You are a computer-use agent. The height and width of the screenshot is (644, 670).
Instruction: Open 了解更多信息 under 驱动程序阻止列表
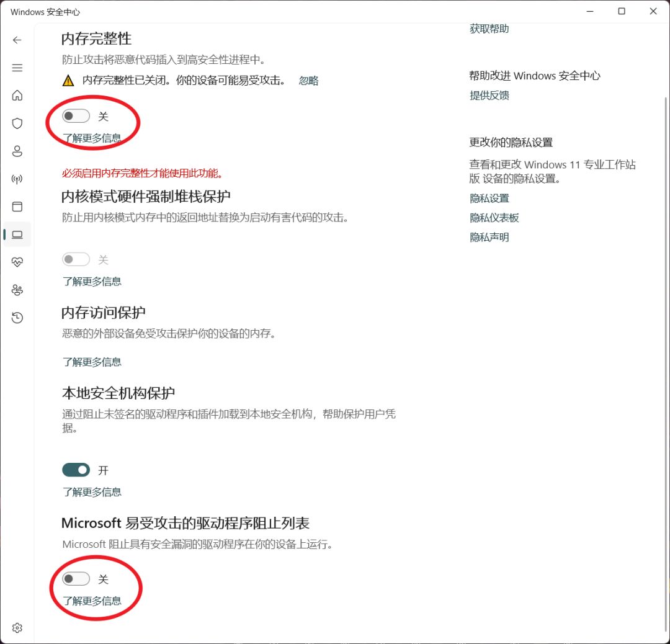[92, 601]
